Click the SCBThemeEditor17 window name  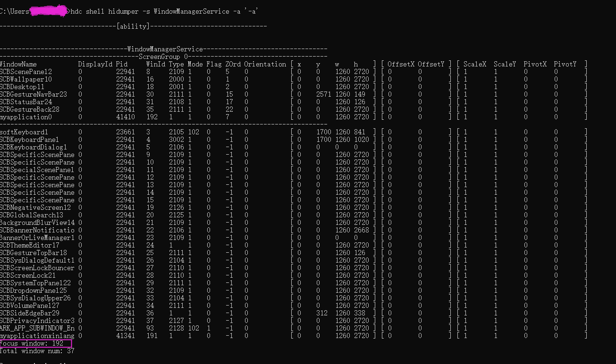pos(30,245)
